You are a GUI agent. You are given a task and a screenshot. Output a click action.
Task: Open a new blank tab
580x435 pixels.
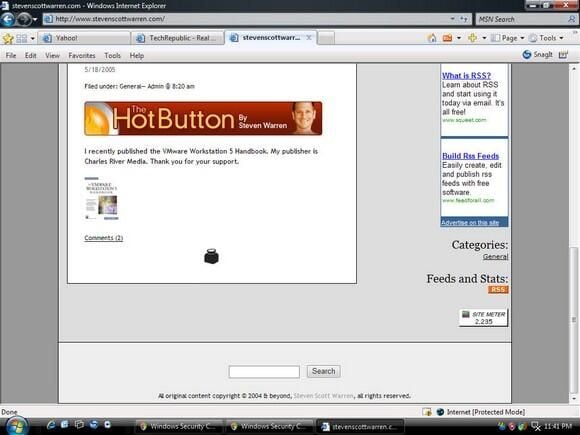pyautogui.click(x=326, y=38)
